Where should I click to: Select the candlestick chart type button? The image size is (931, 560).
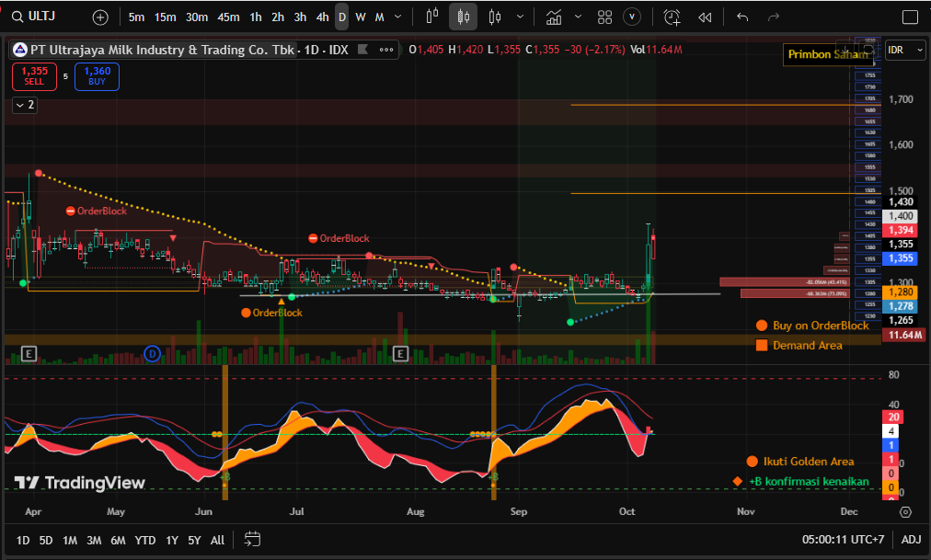463,17
